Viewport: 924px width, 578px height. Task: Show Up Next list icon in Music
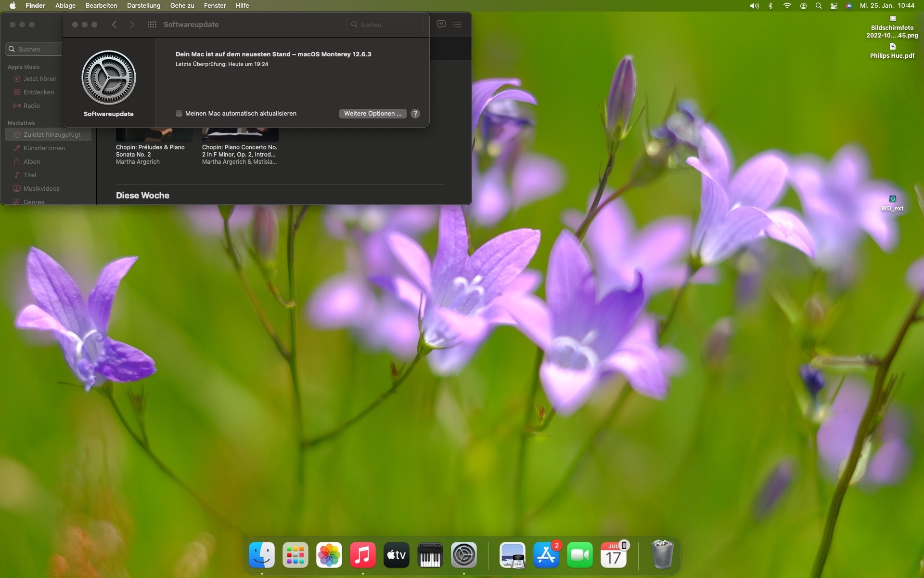(457, 24)
